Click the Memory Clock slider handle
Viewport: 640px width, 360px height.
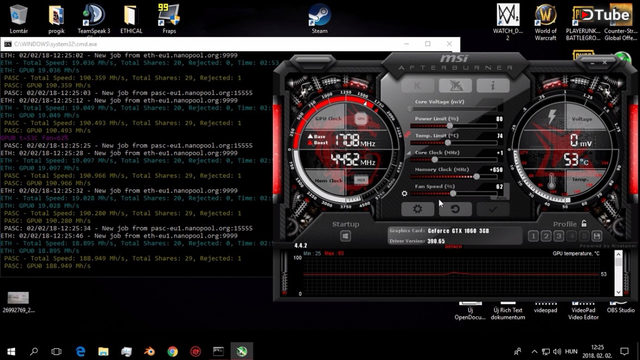pos(476,176)
